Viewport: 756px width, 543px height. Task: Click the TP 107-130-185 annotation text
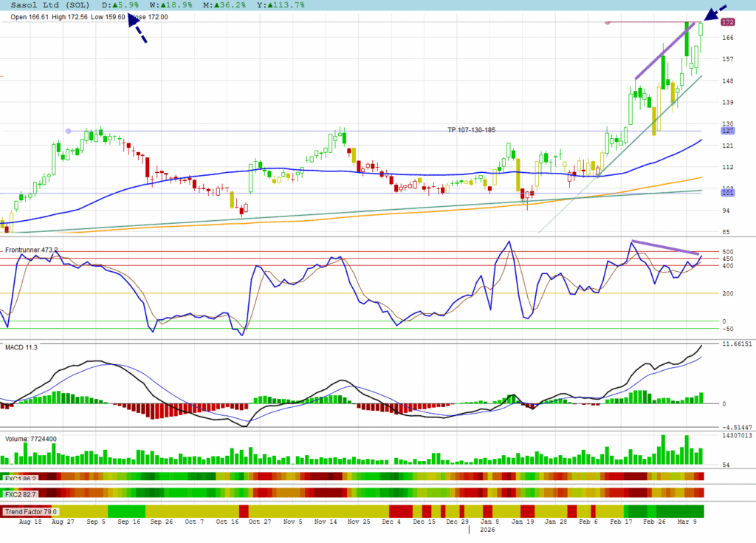click(471, 130)
